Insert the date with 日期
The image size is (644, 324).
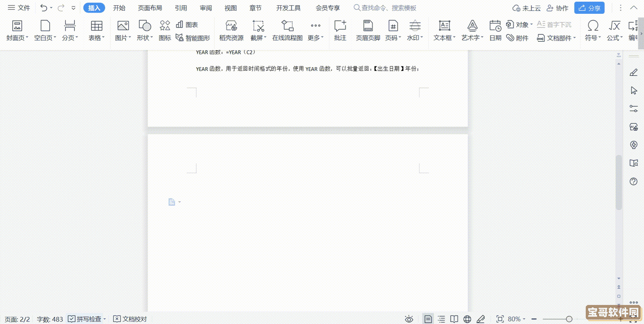(x=495, y=31)
